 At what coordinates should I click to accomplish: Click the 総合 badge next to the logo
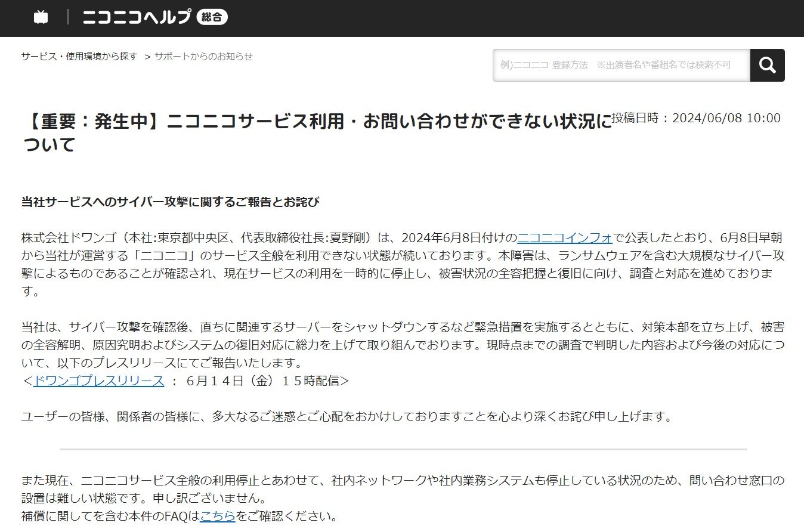pyautogui.click(x=213, y=17)
